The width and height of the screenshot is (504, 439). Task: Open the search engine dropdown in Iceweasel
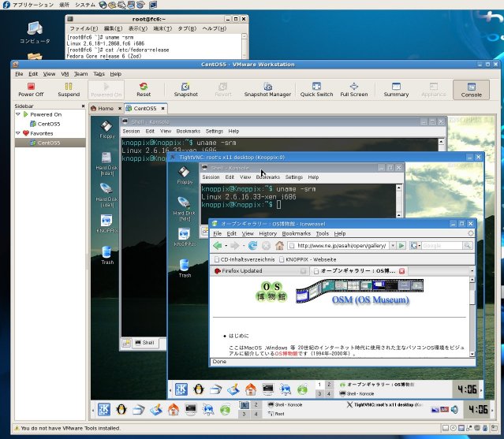416,246
